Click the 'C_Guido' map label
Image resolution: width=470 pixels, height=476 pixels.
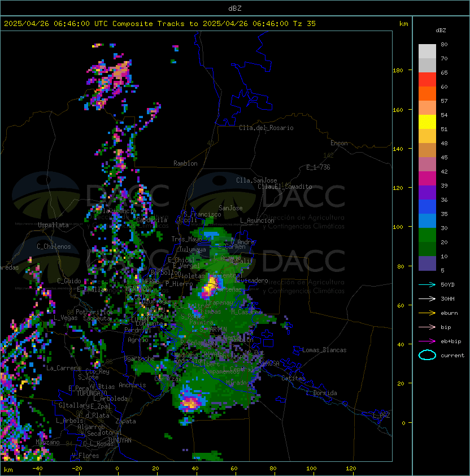pos(69,281)
